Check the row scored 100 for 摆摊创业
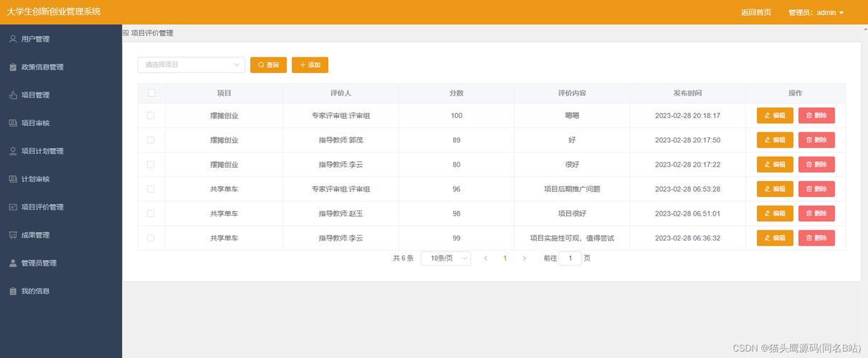The image size is (868, 358). coord(151,115)
